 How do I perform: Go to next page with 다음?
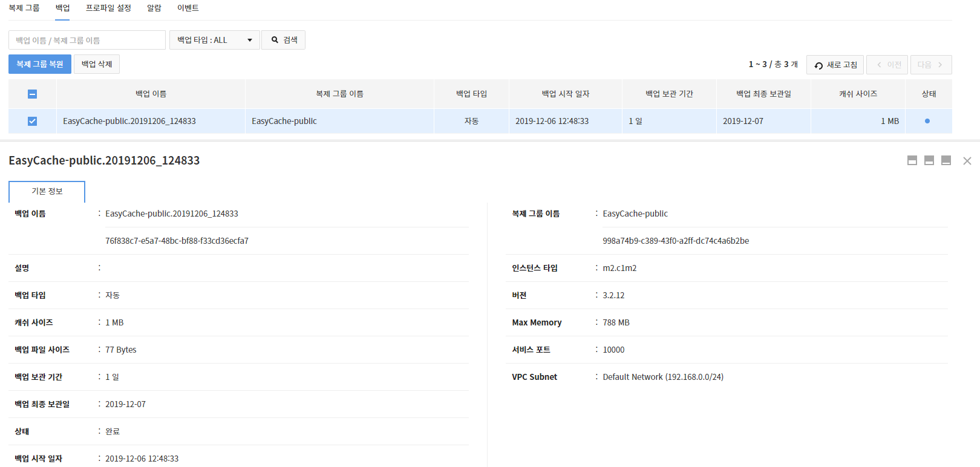[931, 65]
